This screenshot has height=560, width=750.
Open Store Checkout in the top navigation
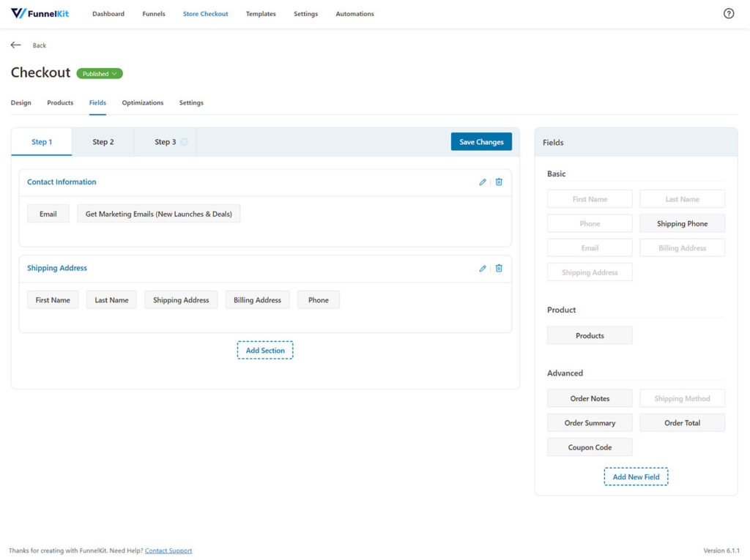(x=205, y=14)
